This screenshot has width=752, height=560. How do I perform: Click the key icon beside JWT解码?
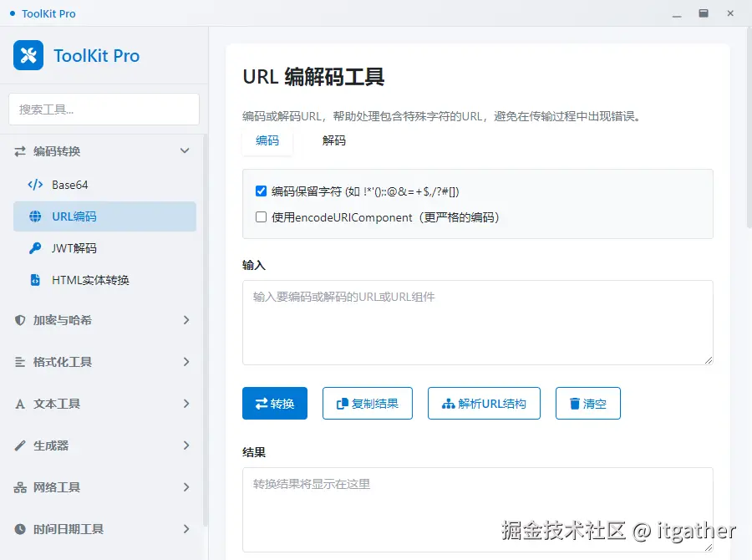pos(35,248)
